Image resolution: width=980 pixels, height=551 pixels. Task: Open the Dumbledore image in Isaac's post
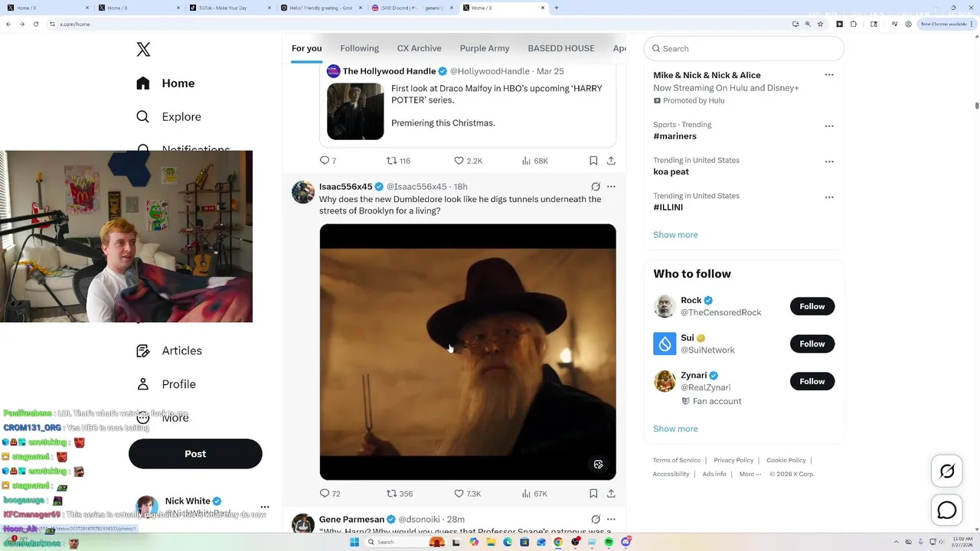(x=468, y=352)
